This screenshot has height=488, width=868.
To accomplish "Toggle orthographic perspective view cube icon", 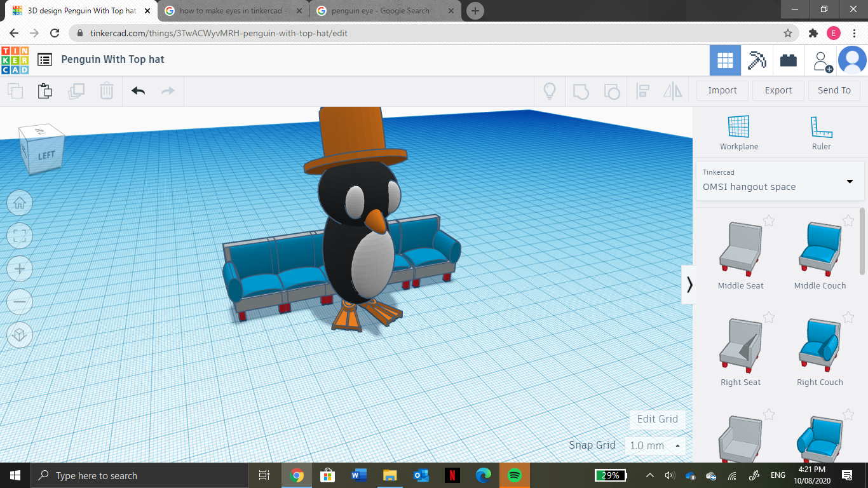I will (20, 335).
